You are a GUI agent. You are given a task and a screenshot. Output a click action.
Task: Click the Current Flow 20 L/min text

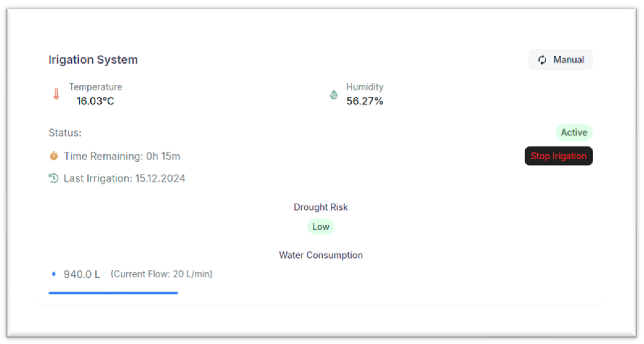(162, 274)
